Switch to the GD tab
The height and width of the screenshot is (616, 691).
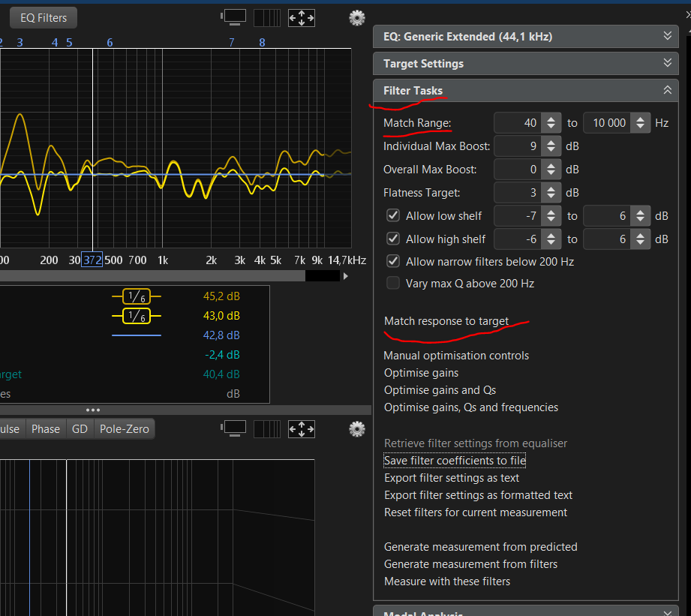[x=80, y=429]
